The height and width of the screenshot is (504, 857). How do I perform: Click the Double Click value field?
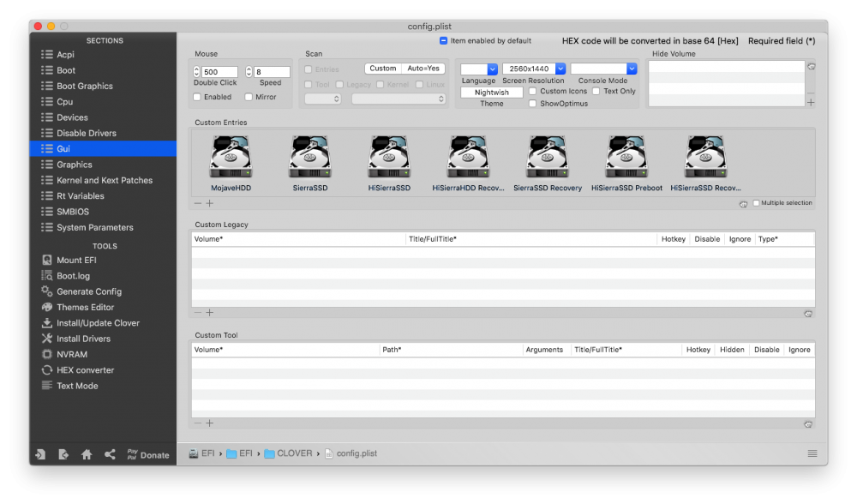pos(219,72)
